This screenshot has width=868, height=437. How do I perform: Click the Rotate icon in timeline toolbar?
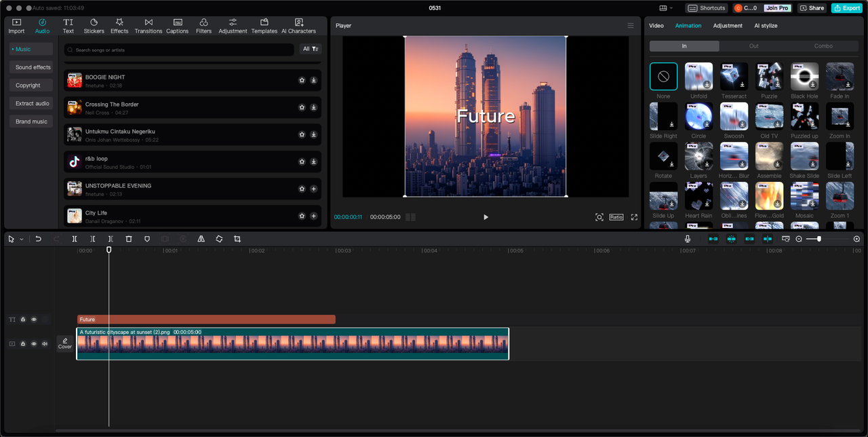tap(219, 239)
